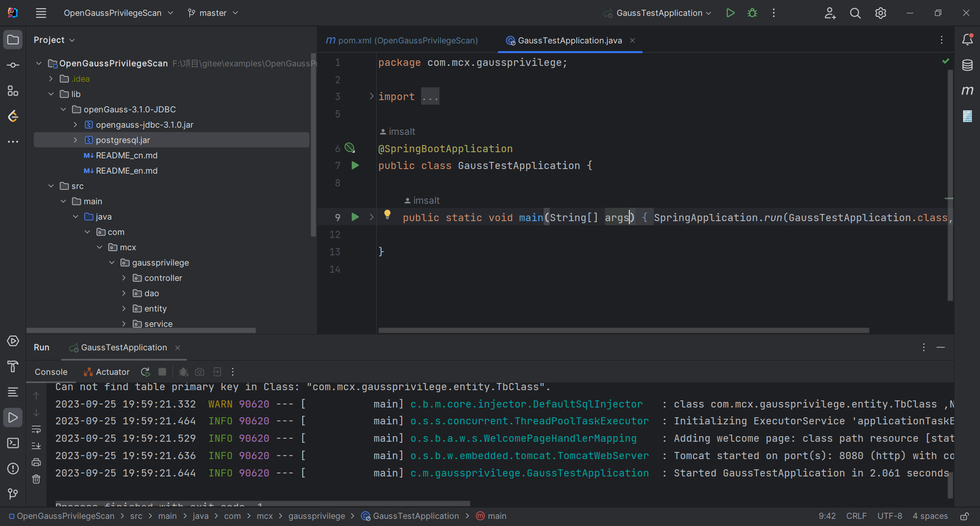
Task: Unfold the import block on line 3
Action: click(372, 96)
